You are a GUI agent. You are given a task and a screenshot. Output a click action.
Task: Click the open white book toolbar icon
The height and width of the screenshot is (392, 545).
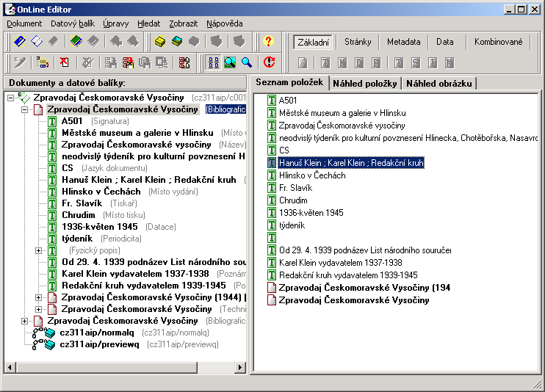click(x=37, y=41)
